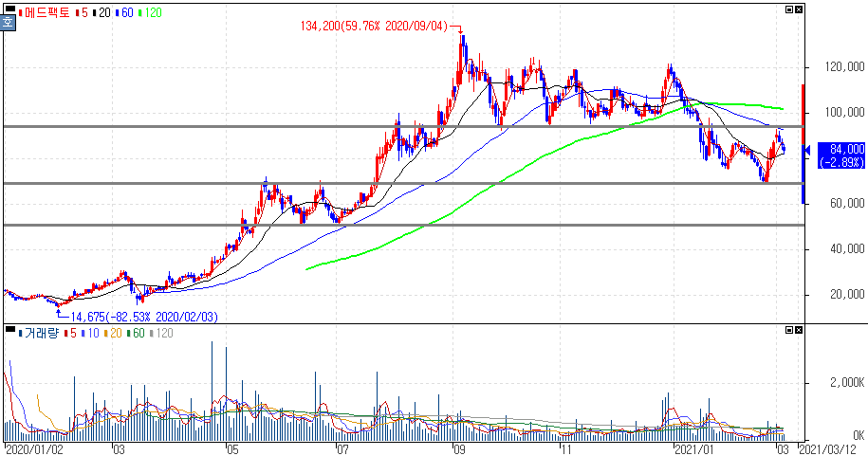Select the gray 120-day volume MA legend
The image size is (868, 456).
(x=161, y=333)
